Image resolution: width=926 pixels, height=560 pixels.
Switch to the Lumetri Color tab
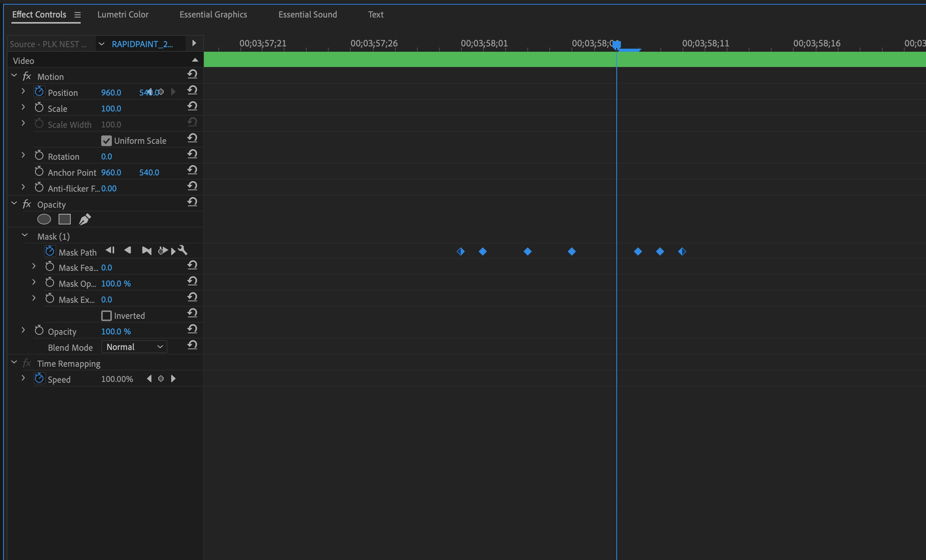tap(123, 14)
